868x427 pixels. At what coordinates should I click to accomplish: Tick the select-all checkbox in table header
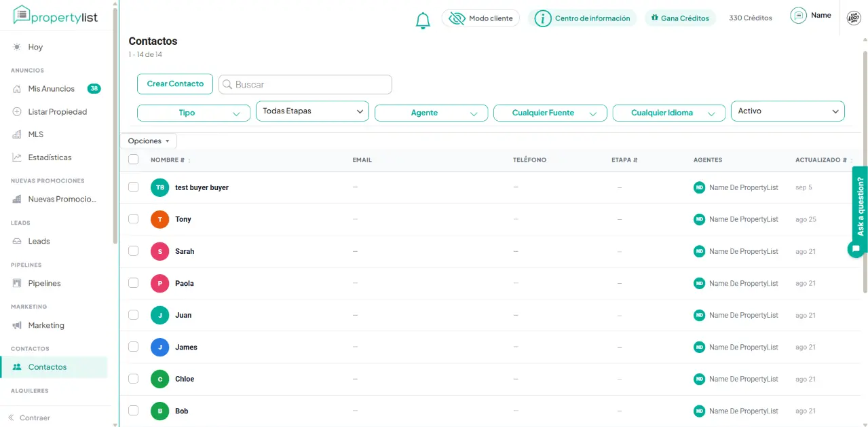pyautogui.click(x=134, y=160)
